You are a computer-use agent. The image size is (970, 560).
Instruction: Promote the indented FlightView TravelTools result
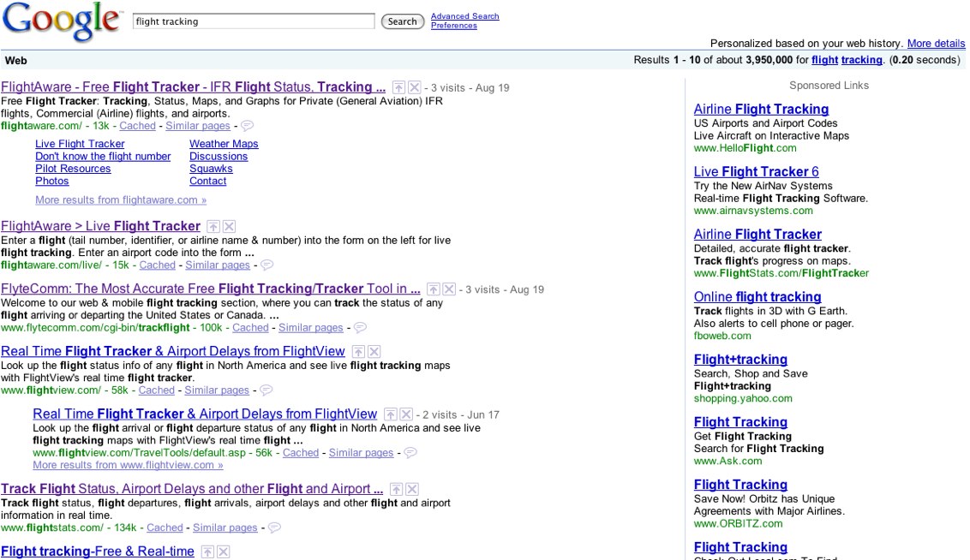click(391, 414)
